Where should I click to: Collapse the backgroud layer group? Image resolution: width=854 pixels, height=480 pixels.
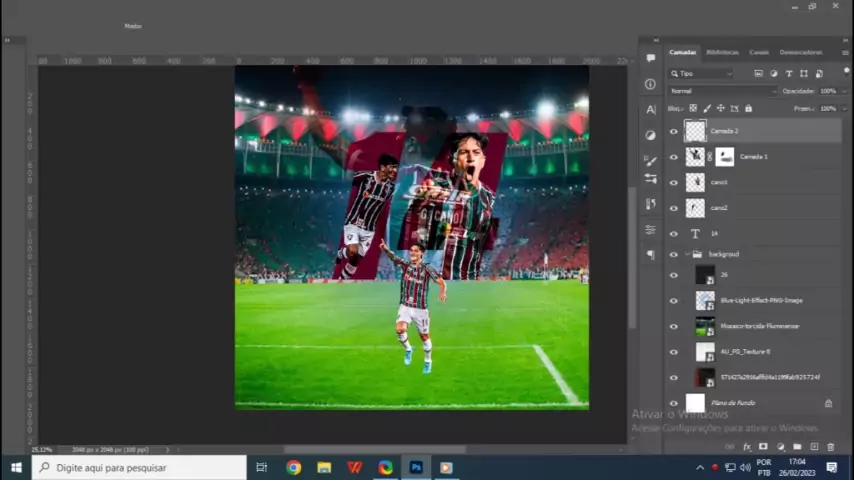click(687, 255)
